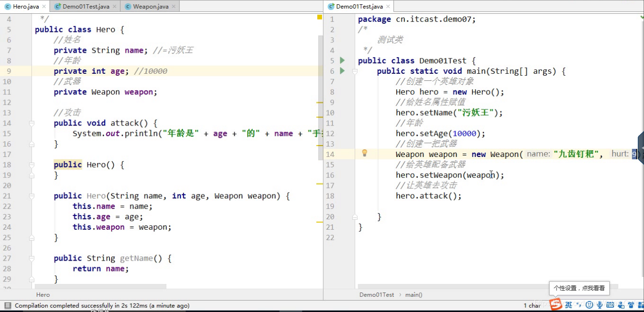Screen dimensions: 644x312
Task: Click the Sogou microphone voice input icon
Action: pos(600,304)
